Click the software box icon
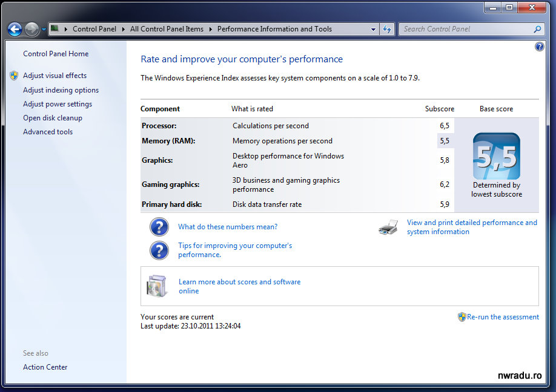 click(x=156, y=286)
